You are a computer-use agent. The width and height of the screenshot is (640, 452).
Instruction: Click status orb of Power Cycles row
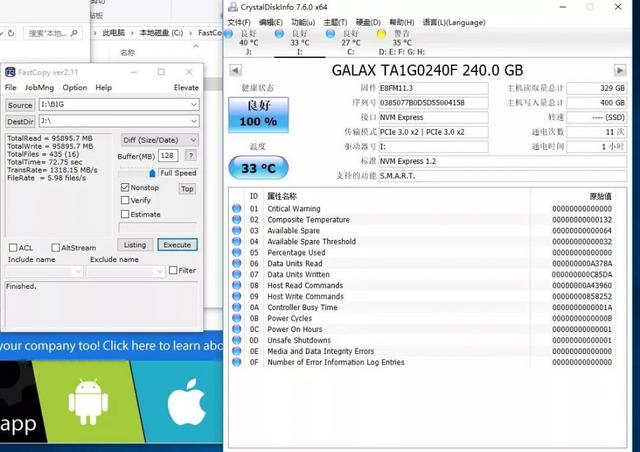point(237,318)
